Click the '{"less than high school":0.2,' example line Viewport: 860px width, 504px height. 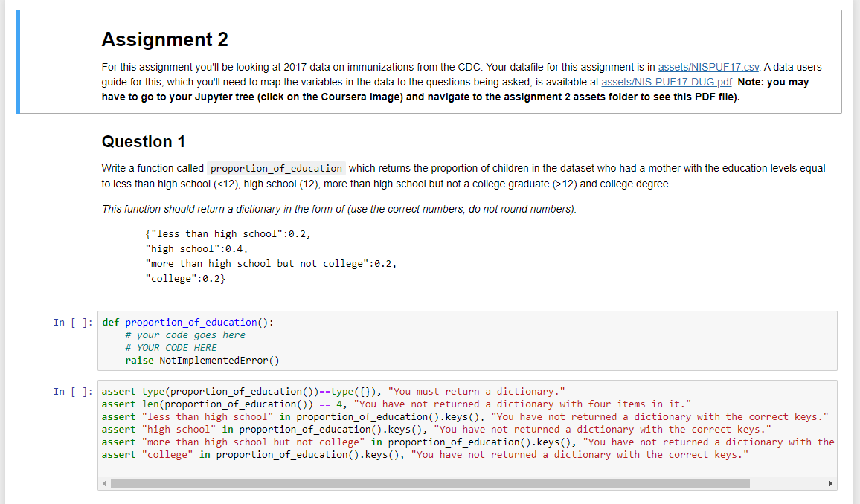pos(228,234)
